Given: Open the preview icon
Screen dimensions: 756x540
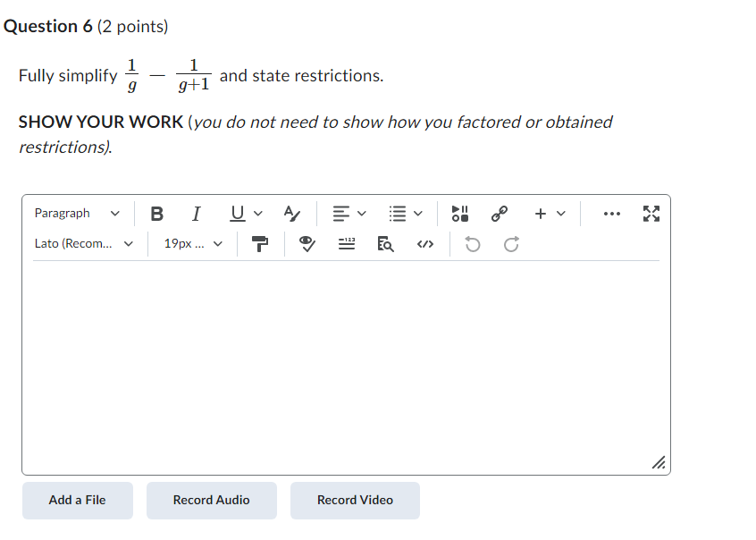Looking at the screenshot, I should pos(386,244).
